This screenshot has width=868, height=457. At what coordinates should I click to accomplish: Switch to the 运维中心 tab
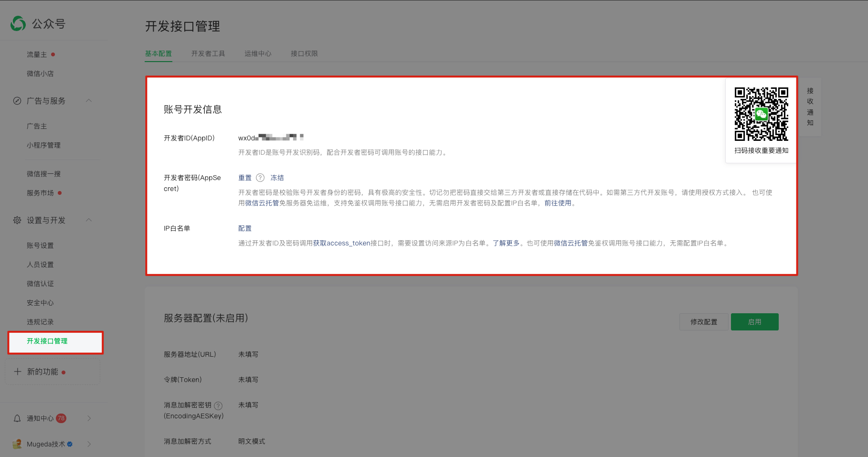coord(258,53)
